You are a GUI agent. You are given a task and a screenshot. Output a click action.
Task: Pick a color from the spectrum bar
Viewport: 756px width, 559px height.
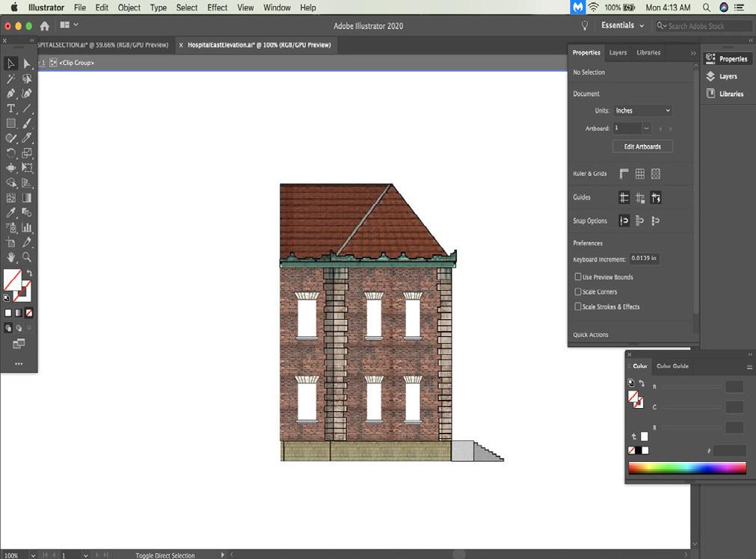pos(686,469)
